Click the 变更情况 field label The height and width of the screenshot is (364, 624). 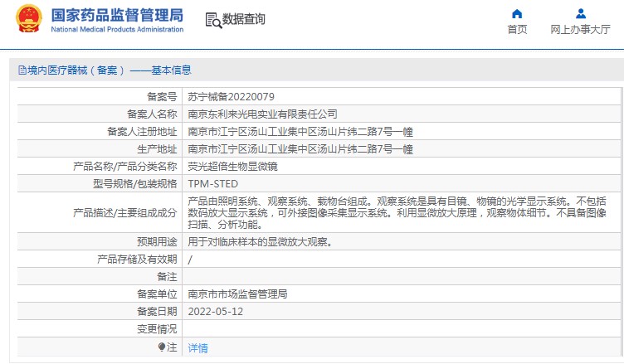tap(157, 329)
